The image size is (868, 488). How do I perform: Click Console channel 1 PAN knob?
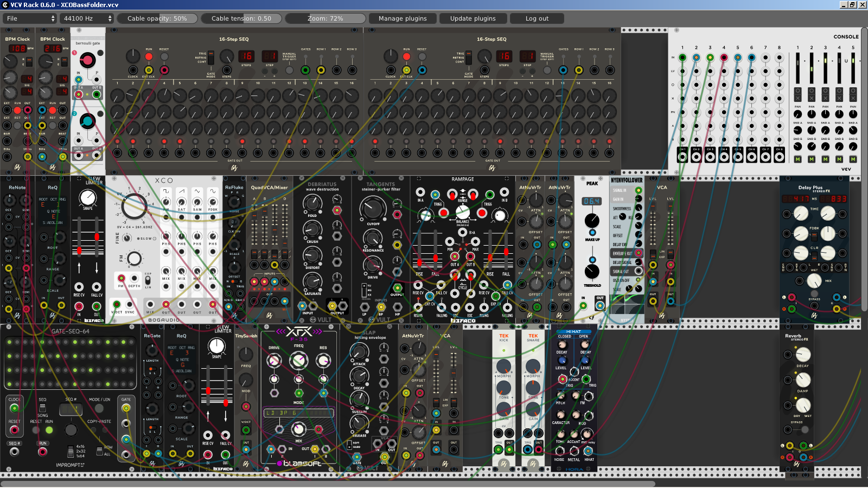coord(797,114)
